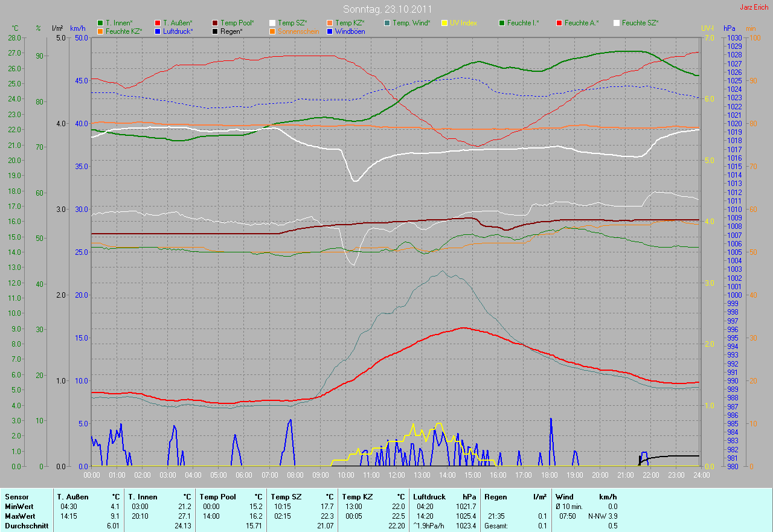Click the Jarz Erich label

pyautogui.click(x=754, y=7)
